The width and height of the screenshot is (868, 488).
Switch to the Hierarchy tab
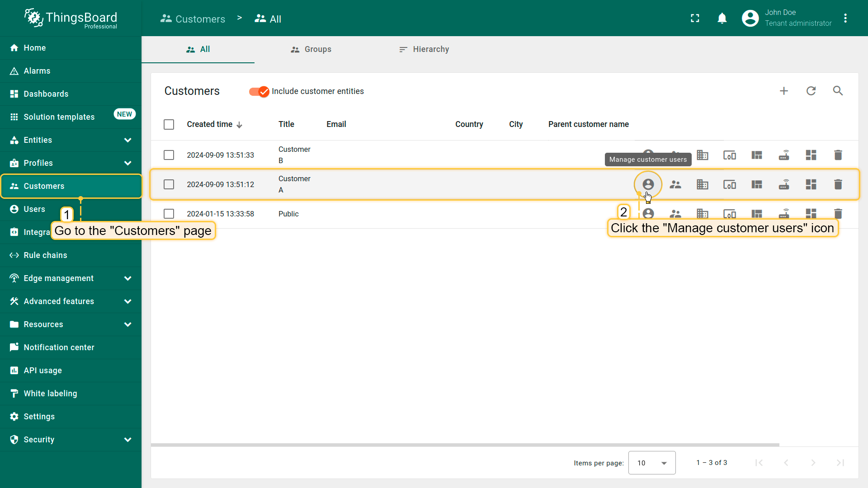coord(424,49)
